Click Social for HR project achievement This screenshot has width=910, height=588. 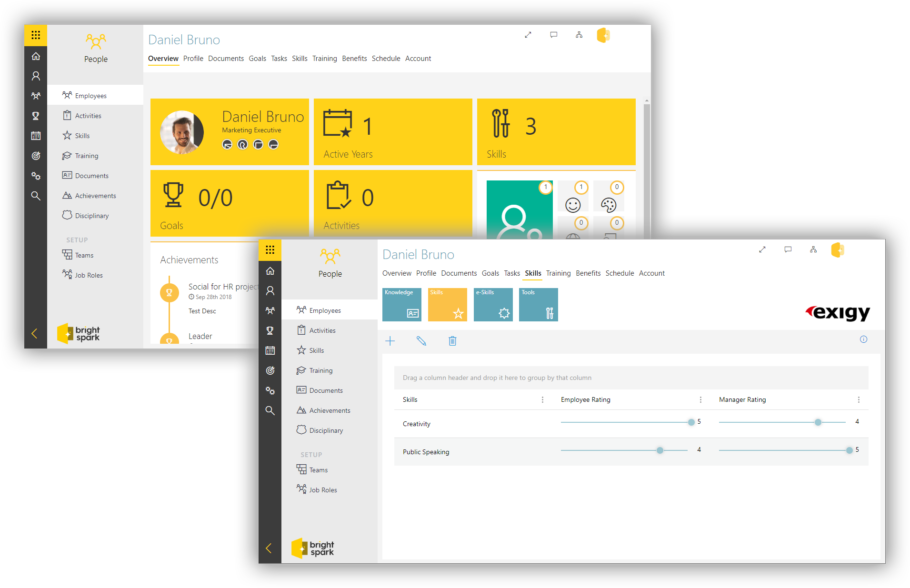coord(223,287)
